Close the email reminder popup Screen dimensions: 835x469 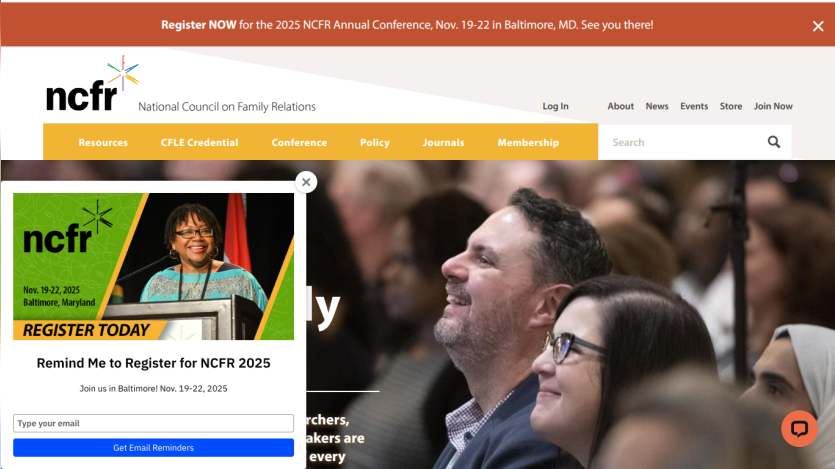pyautogui.click(x=306, y=182)
